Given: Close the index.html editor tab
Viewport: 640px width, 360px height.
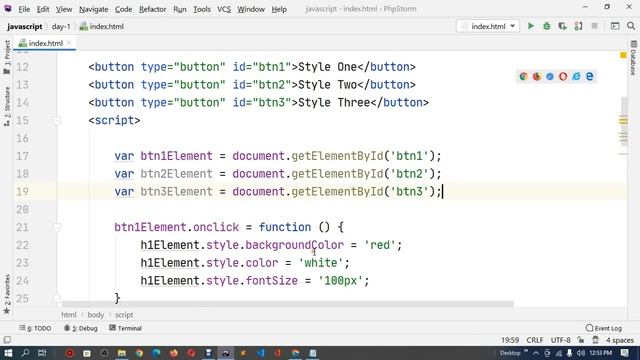Looking at the screenshot, I should pyautogui.click(x=69, y=43).
